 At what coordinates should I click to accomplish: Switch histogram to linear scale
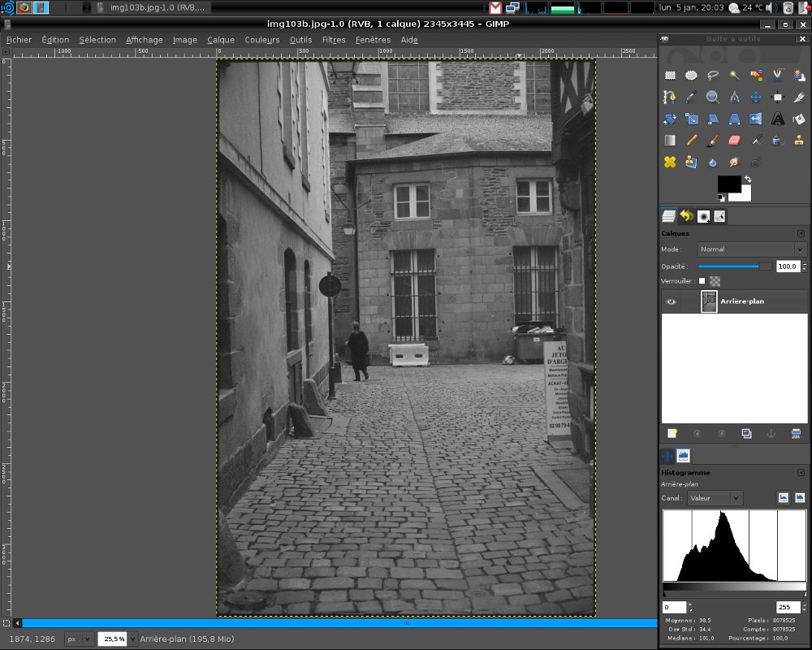(x=784, y=497)
